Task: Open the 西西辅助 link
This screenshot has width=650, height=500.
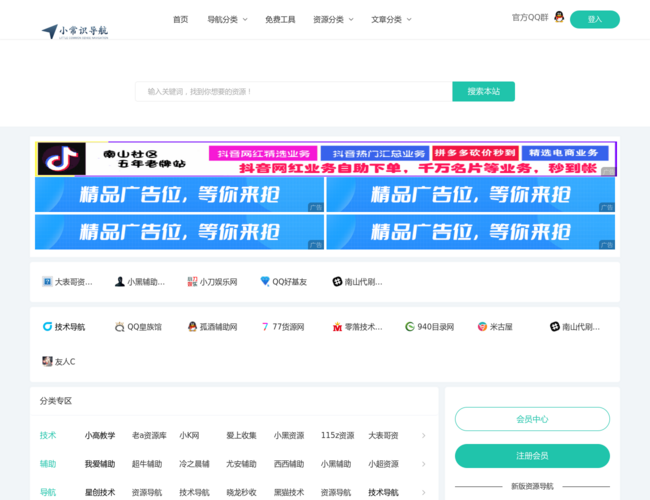Action: 289,464
